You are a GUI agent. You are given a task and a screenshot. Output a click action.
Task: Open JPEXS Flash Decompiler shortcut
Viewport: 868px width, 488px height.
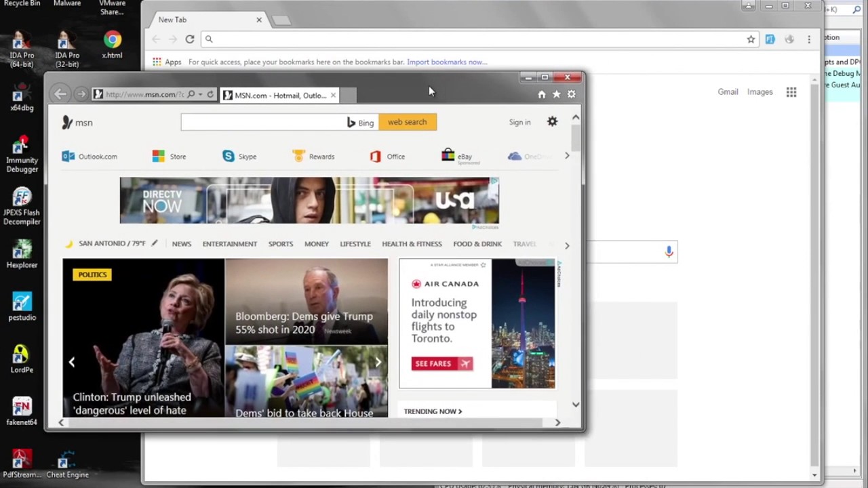pos(22,206)
